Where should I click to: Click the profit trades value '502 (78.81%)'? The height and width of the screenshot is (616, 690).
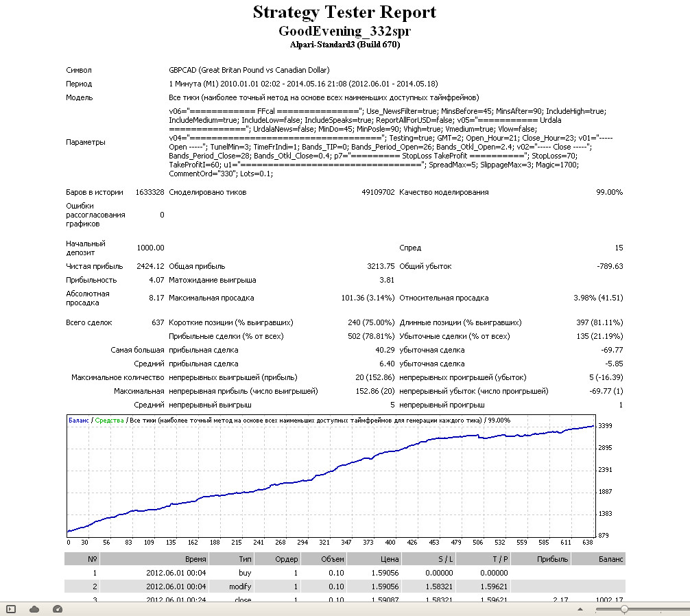click(x=371, y=336)
